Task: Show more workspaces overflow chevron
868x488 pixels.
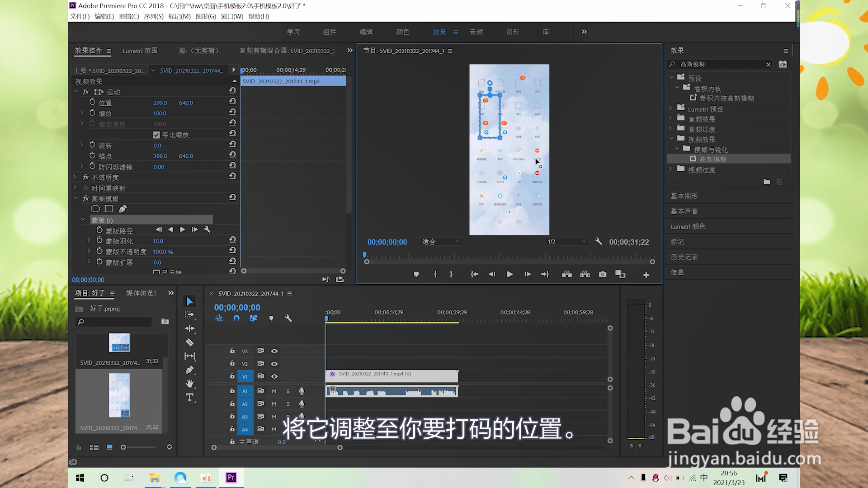Action: pyautogui.click(x=584, y=32)
